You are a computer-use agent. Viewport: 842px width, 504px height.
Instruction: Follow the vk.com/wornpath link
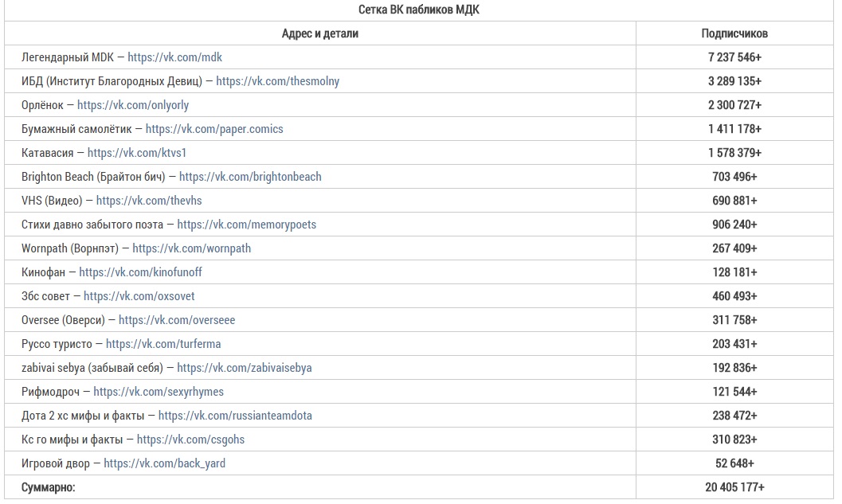(x=192, y=248)
